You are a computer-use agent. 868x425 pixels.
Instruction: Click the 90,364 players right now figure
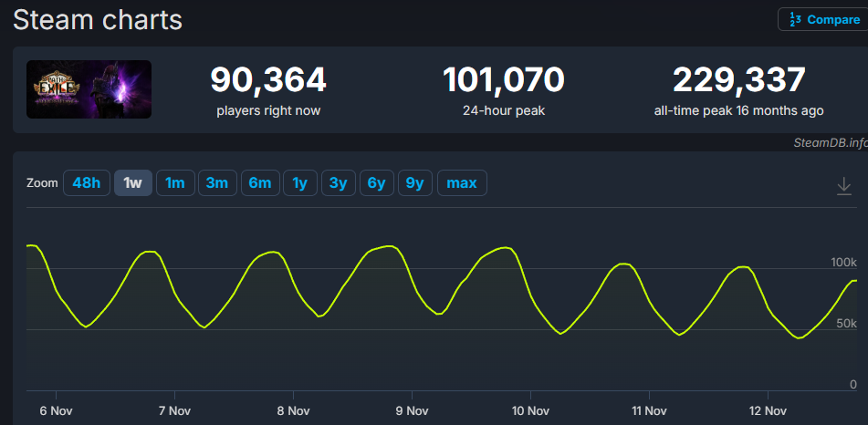click(x=268, y=80)
